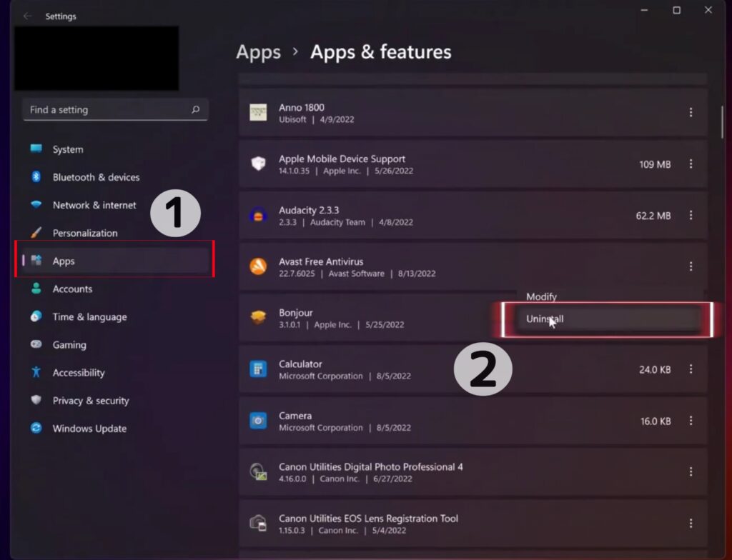Choose Modify from the context menu
The height and width of the screenshot is (560, 732).
tap(542, 297)
